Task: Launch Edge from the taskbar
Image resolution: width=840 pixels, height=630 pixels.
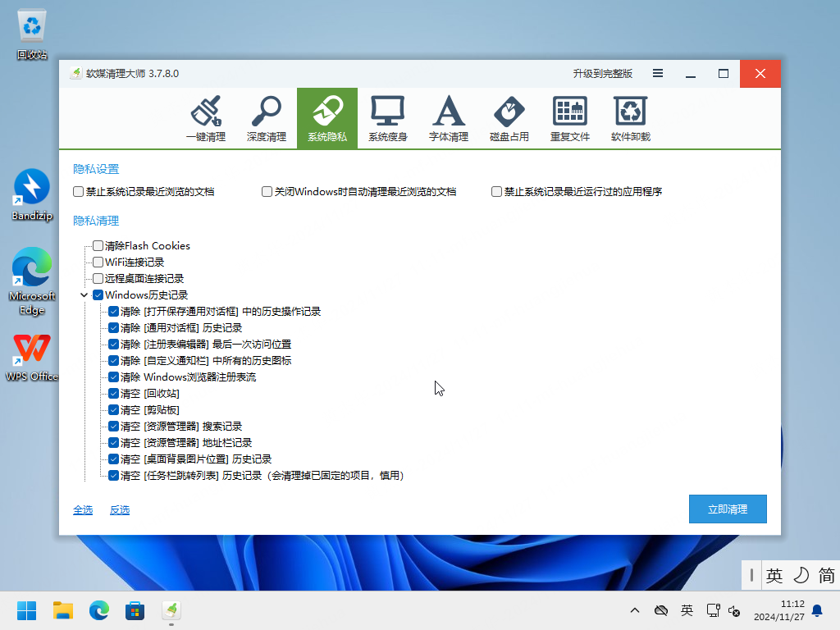Action: pyautogui.click(x=98, y=610)
